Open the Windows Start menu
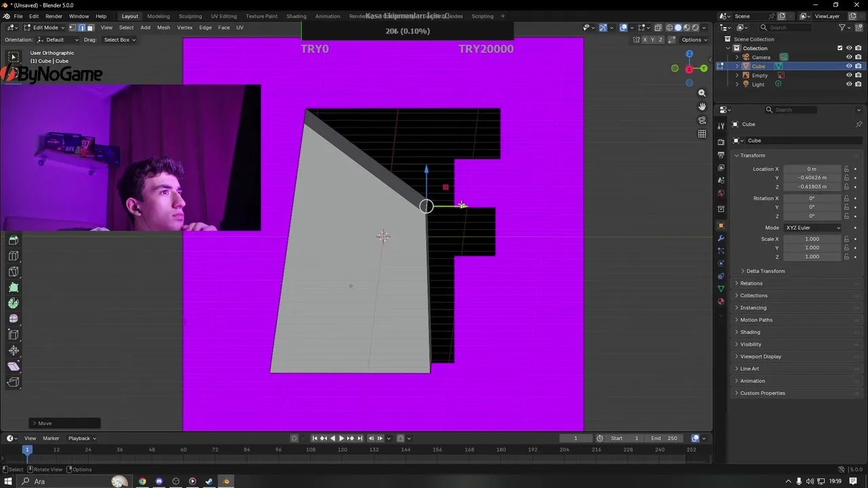Image resolution: width=868 pixels, height=488 pixels. [9, 481]
